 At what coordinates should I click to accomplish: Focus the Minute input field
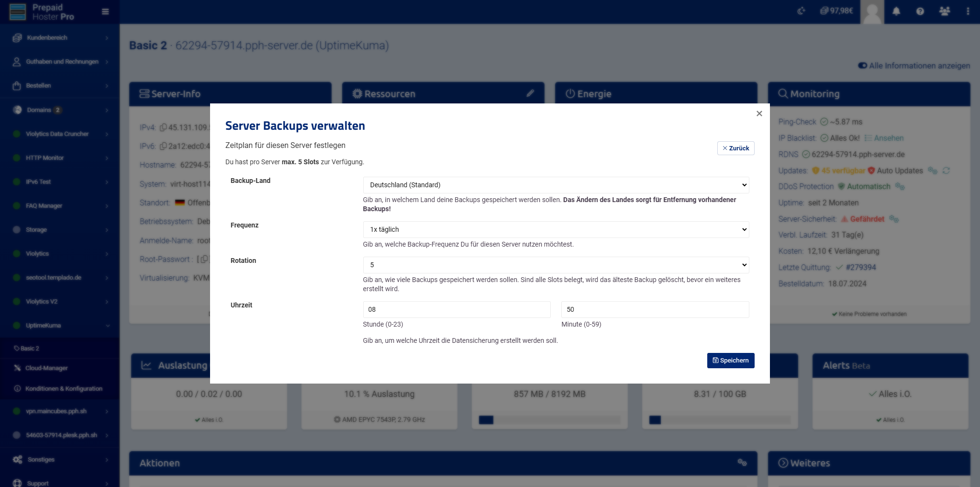click(655, 309)
